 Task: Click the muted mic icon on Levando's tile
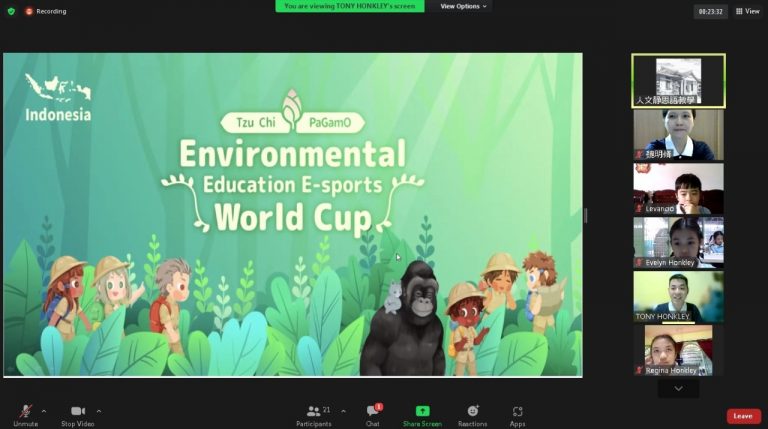click(x=639, y=209)
